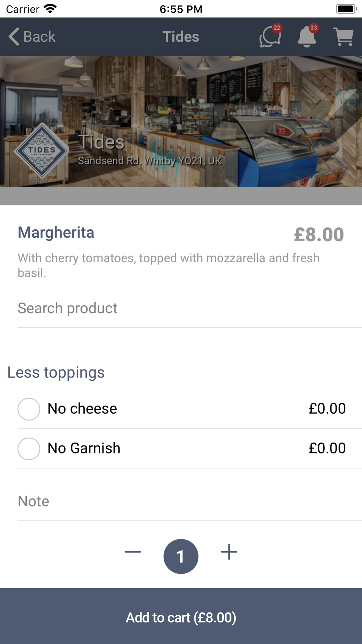Open the shopping cart icon
Screen dimensions: 362x644
[343, 37]
